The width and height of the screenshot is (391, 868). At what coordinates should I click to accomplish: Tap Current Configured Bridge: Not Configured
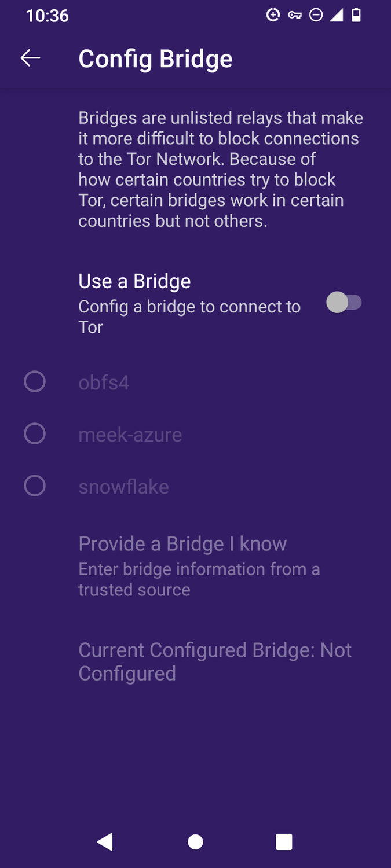pyautogui.click(x=214, y=661)
